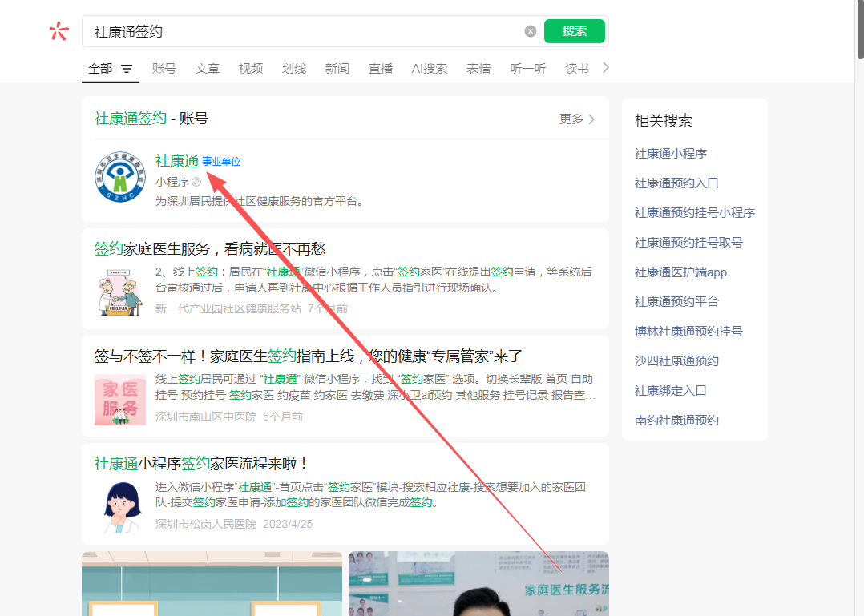864x616 pixels.
Task: Clear the search box text
Action: coord(531,31)
